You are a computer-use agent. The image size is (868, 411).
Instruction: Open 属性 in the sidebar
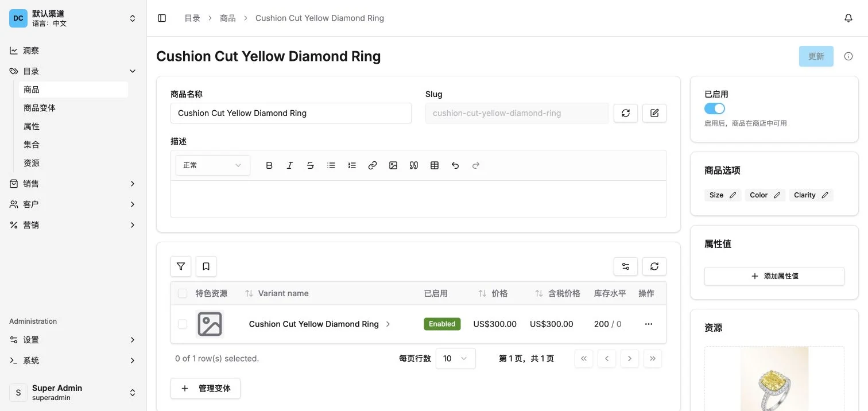coord(73,126)
